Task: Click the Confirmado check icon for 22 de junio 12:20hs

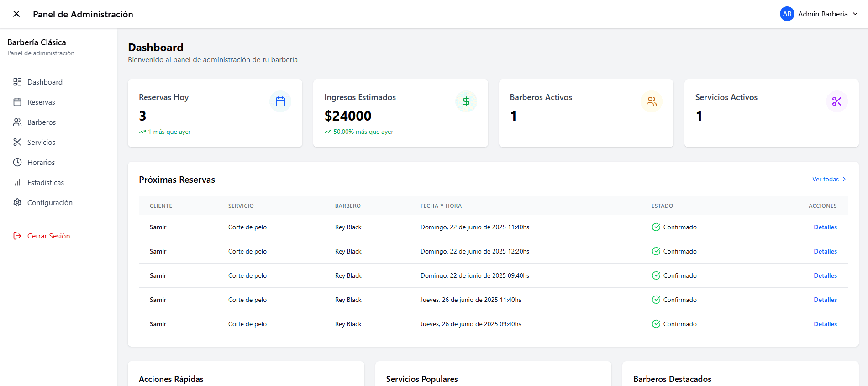Action: pos(656,251)
